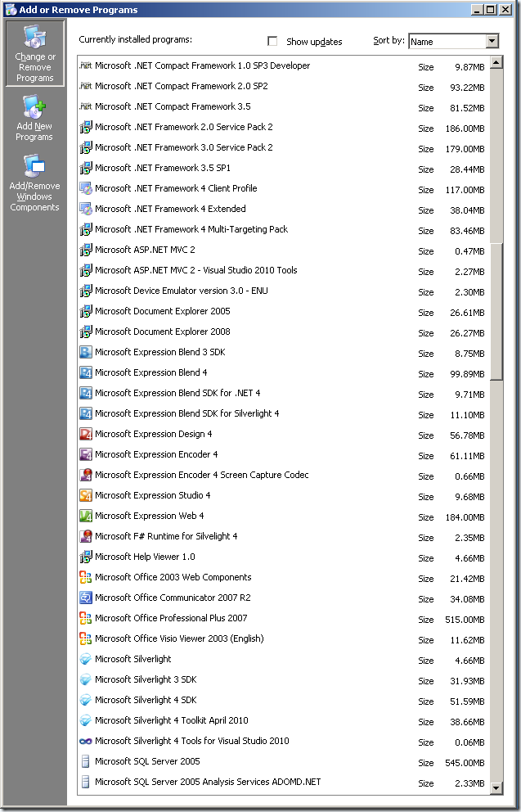Click the scrollbar down arrow

click(x=496, y=788)
